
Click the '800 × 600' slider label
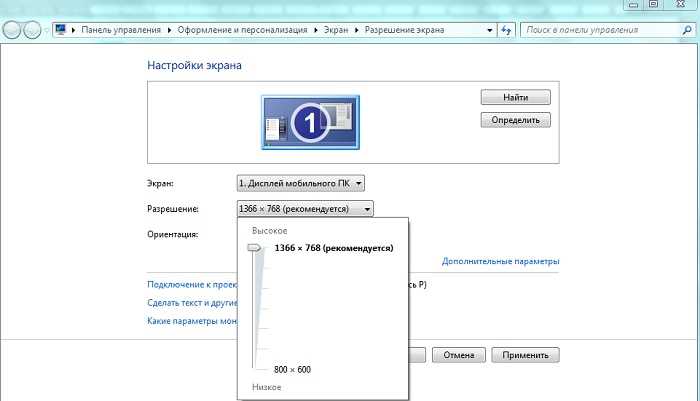point(292,370)
